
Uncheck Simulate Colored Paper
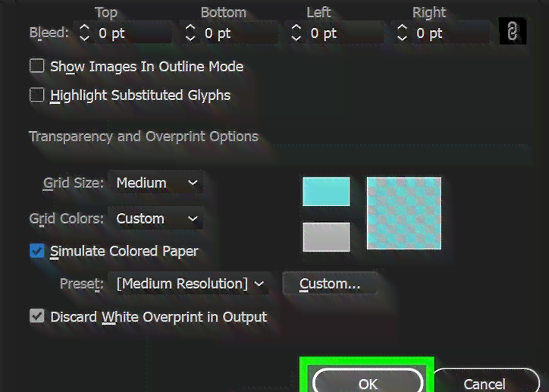click(x=36, y=251)
